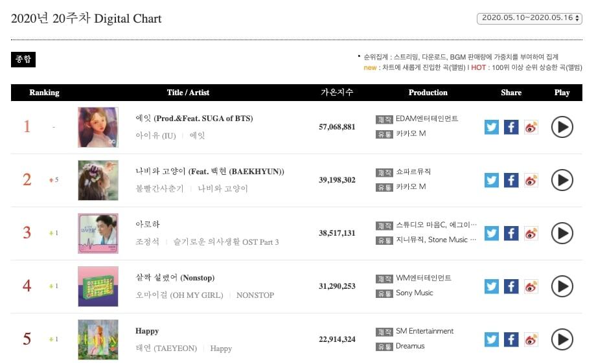Share 아로하 on Weibo

tap(531, 233)
